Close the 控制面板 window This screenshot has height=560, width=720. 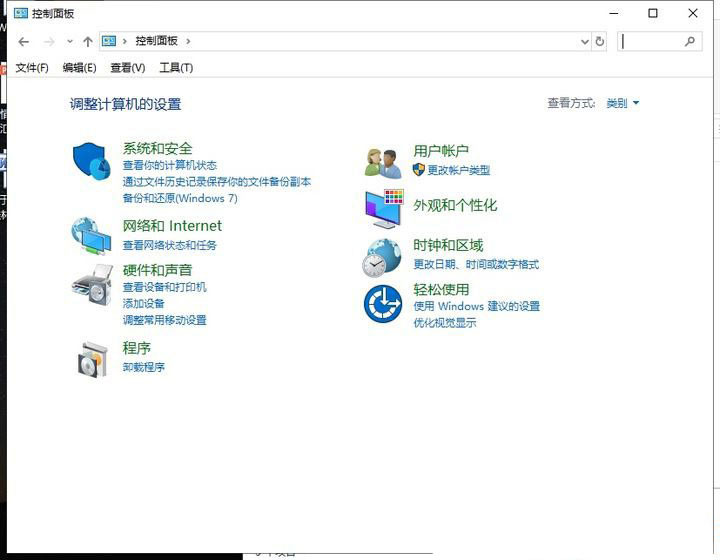(x=693, y=13)
